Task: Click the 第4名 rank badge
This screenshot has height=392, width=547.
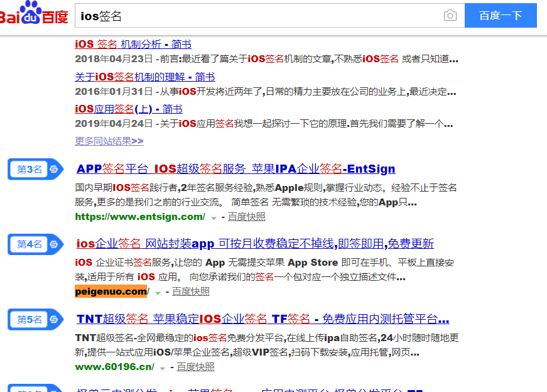Action: (x=36, y=244)
